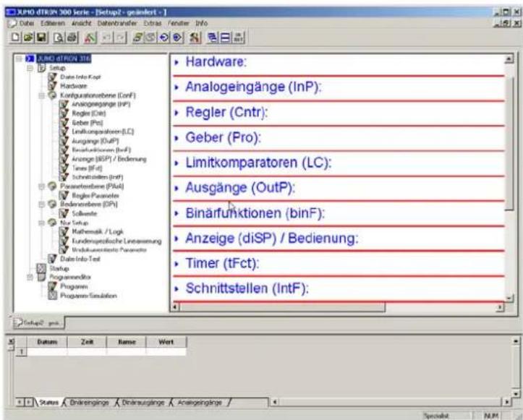The image size is (523, 420).
Task: Switch to the Binärausgänge tab
Action: coord(143,403)
